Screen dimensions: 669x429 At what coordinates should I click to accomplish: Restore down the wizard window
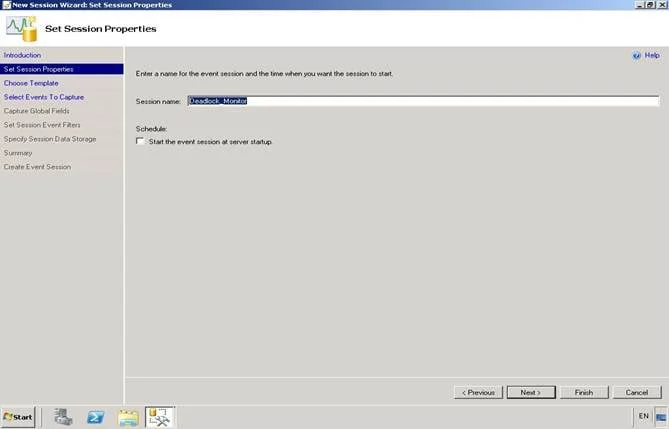click(x=650, y=5)
